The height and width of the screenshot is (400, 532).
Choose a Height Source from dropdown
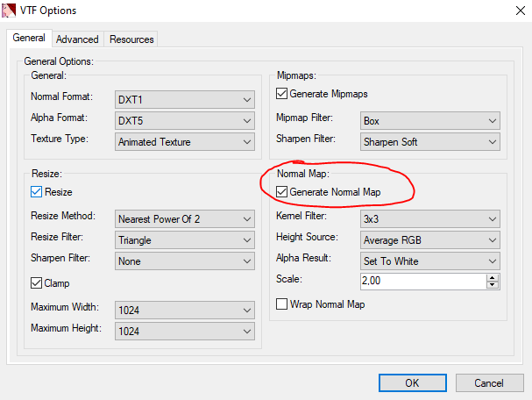click(x=429, y=239)
